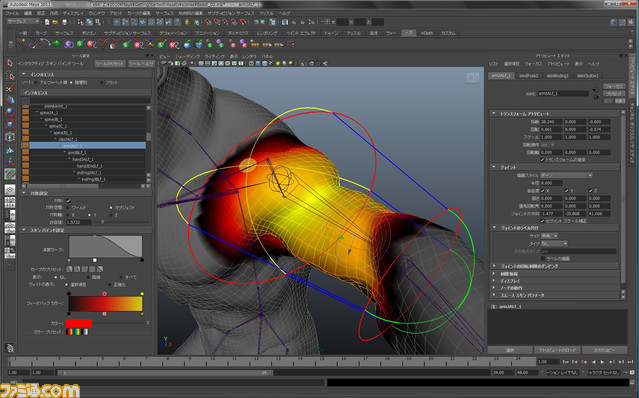The image size is (639, 398).
Task: Click the purple C sphere shelf icon
Action: [68, 44]
